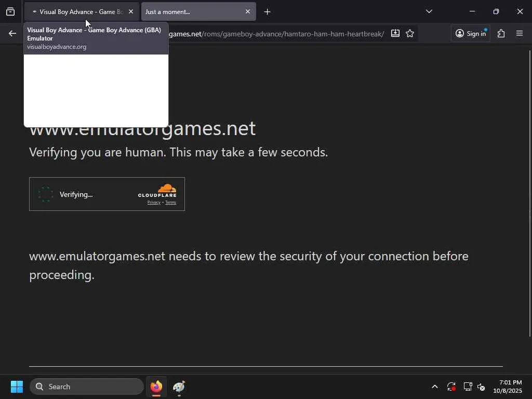Click the muted volume tray icon
The image size is (532, 399).
(481, 387)
